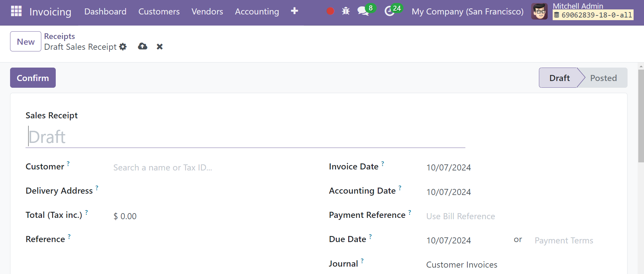This screenshot has width=644, height=274.
Task: Click the Invoicing app title
Action: point(50,12)
